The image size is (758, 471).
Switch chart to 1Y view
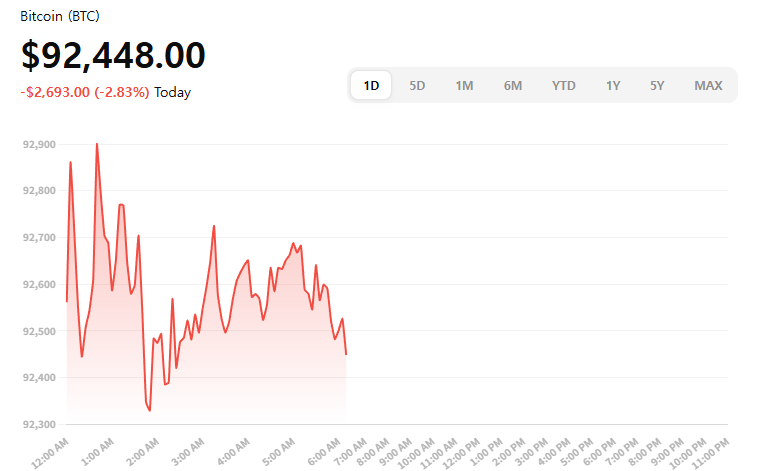613,86
